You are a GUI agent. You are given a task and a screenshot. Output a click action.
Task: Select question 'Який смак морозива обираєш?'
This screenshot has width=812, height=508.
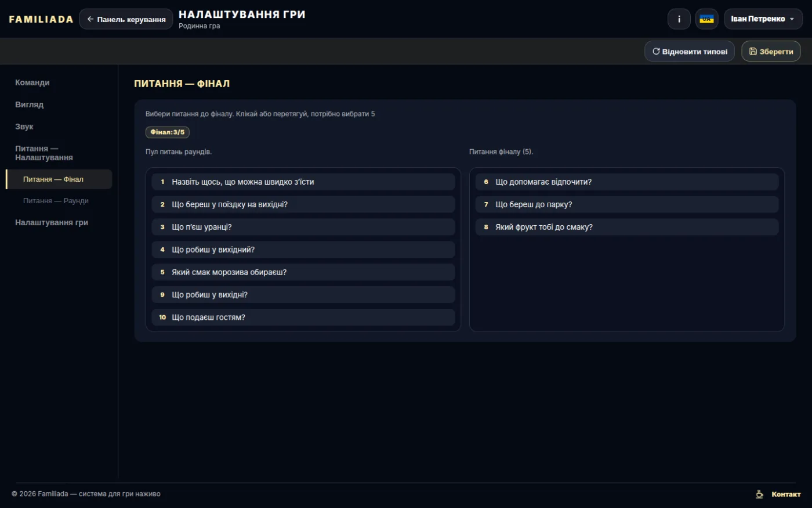pyautogui.click(x=303, y=272)
